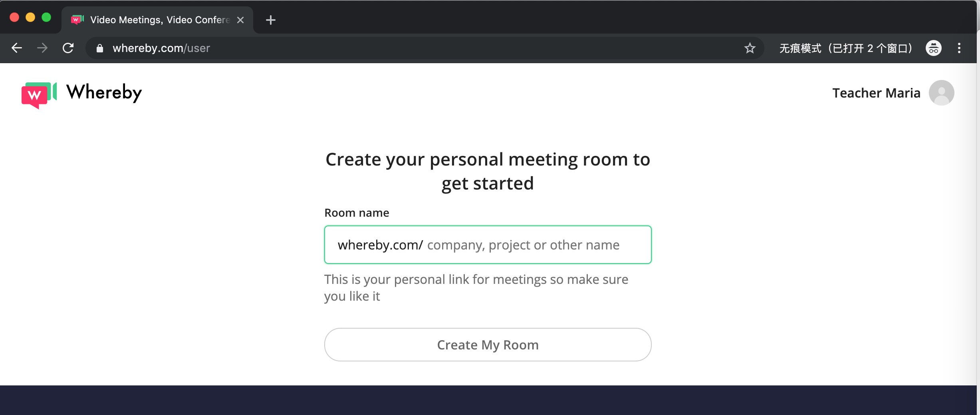
Task: Click the Whereby wordmark text
Action: point(104,93)
